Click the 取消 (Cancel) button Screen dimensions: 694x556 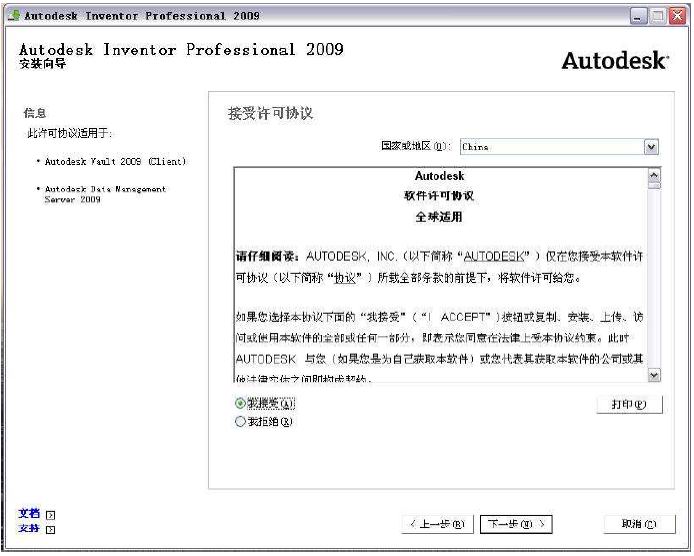639,524
